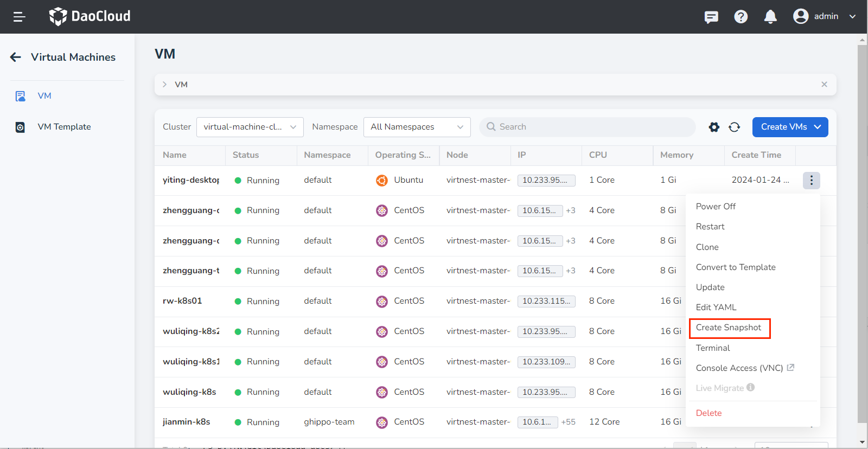Select Delete in the context menu
Image resolution: width=868 pixels, height=449 pixels.
pos(709,413)
